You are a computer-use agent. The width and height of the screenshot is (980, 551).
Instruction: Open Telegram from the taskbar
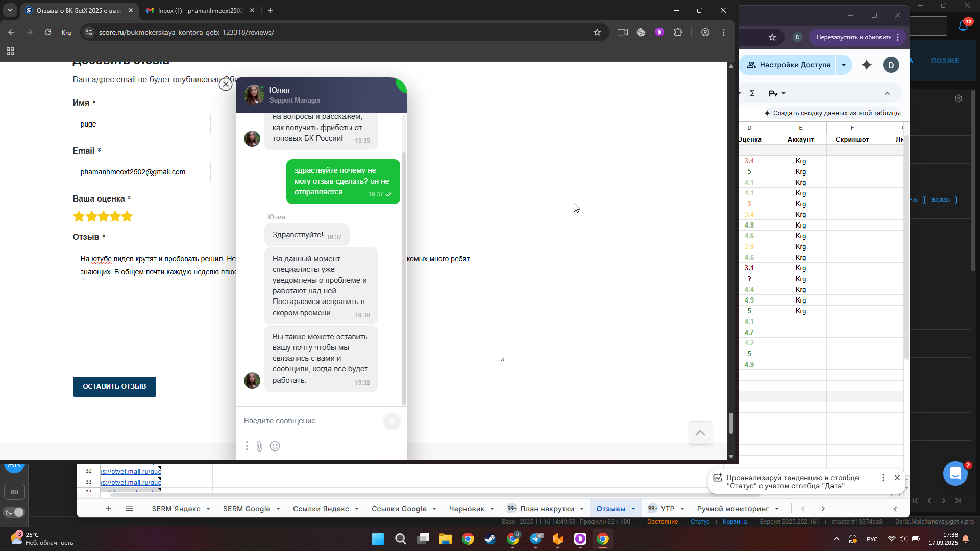pos(536,539)
